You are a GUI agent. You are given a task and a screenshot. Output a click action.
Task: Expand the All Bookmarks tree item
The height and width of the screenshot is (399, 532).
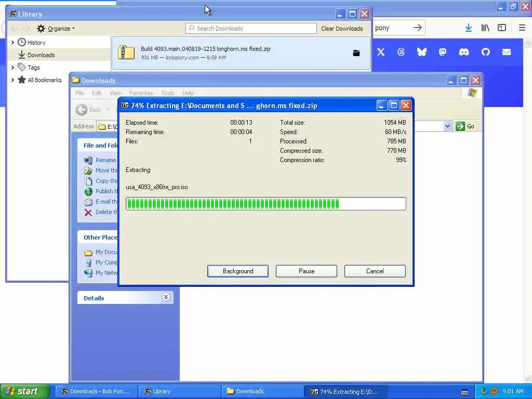(x=12, y=80)
